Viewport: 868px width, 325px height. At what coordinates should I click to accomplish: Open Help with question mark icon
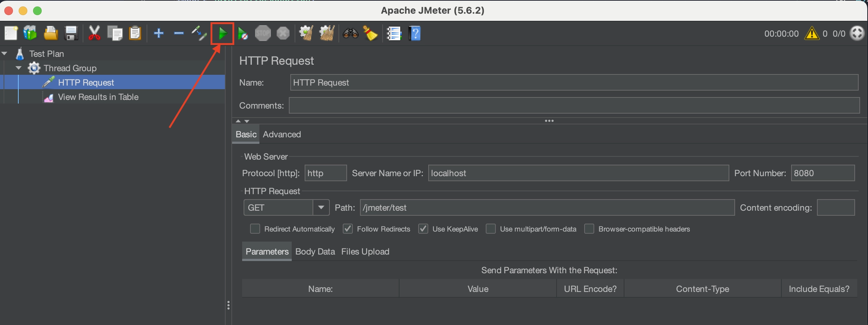coord(415,33)
